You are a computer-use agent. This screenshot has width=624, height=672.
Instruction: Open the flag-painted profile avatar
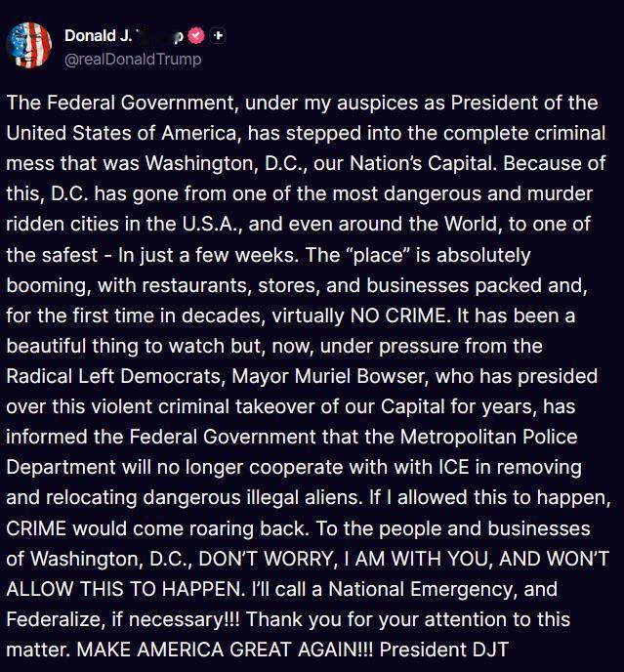(29, 46)
